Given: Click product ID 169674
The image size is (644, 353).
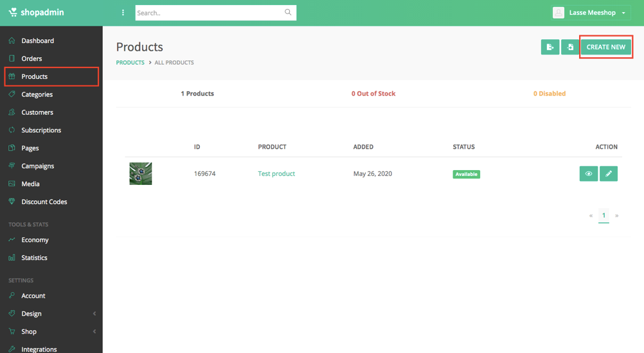Looking at the screenshot, I should tap(204, 173).
